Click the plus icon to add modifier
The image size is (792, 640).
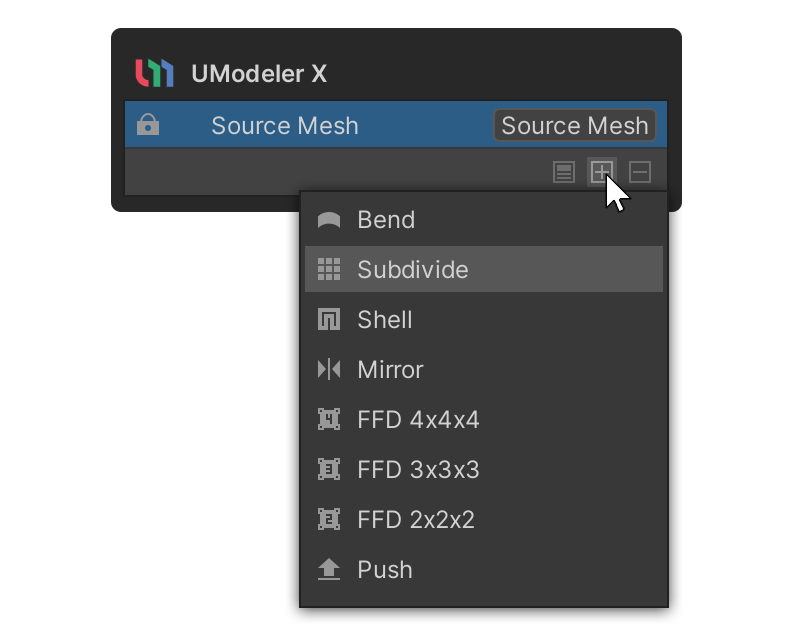[x=600, y=172]
